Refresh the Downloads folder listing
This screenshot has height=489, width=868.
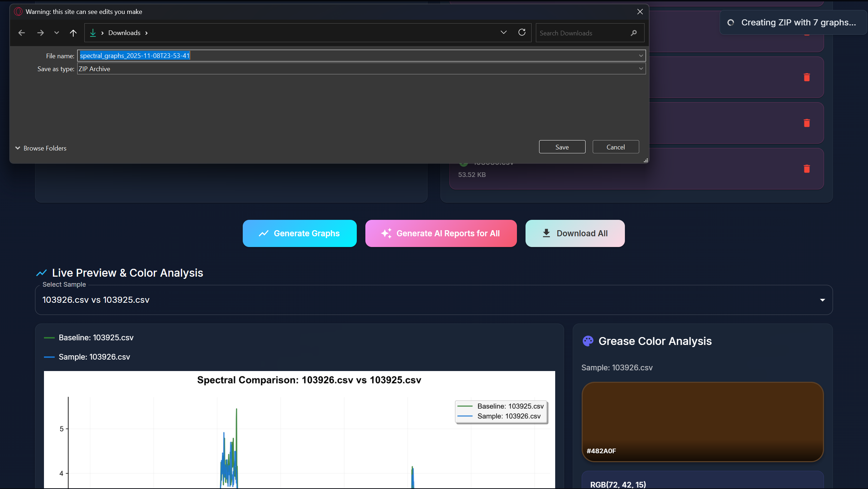pyautogui.click(x=522, y=33)
